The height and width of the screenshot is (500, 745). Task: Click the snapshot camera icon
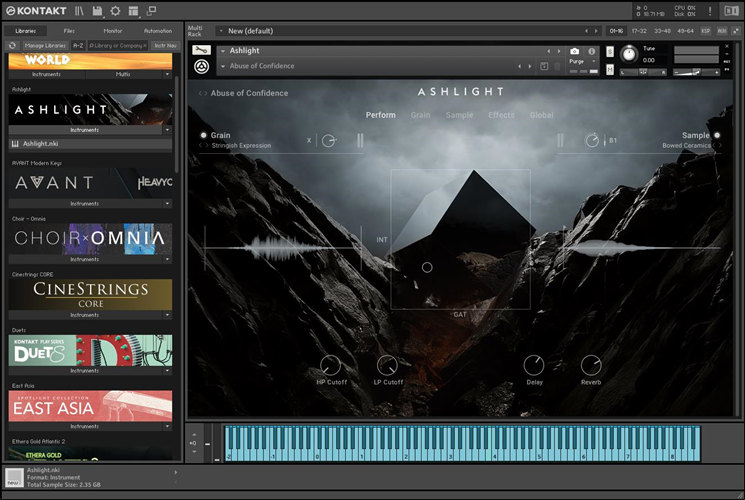tap(574, 51)
